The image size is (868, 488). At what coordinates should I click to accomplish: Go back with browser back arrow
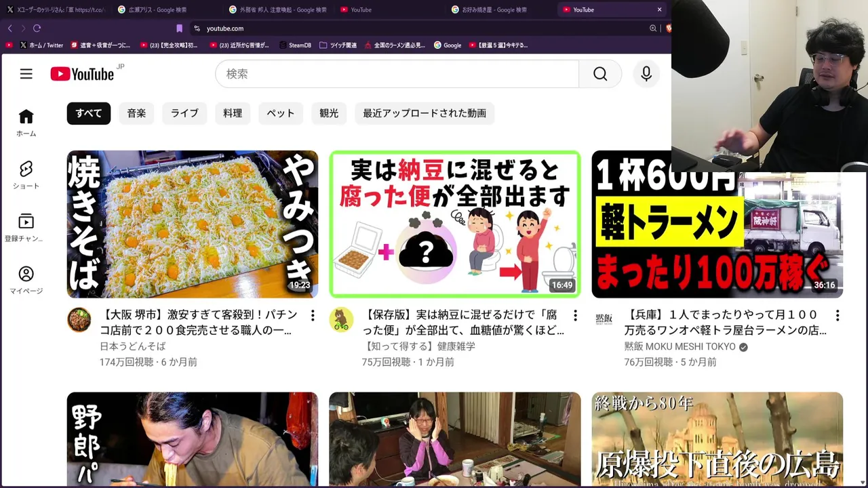[9, 28]
